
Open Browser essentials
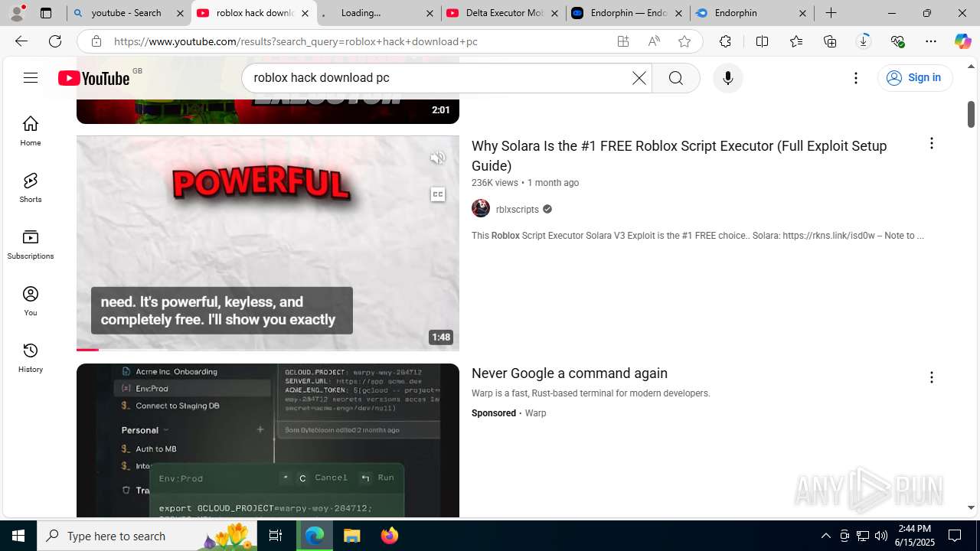(897, 41)
